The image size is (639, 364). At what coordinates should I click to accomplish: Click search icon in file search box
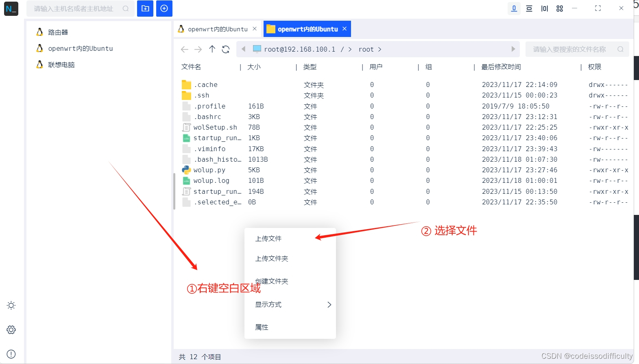620,49
